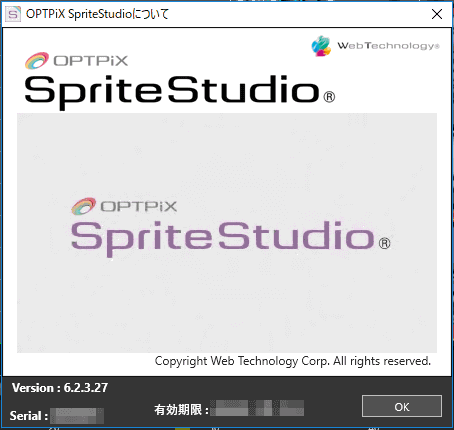Click the 有効期限 label
The height and width of the screenshot is (430, 454).
tap(181, 410)
